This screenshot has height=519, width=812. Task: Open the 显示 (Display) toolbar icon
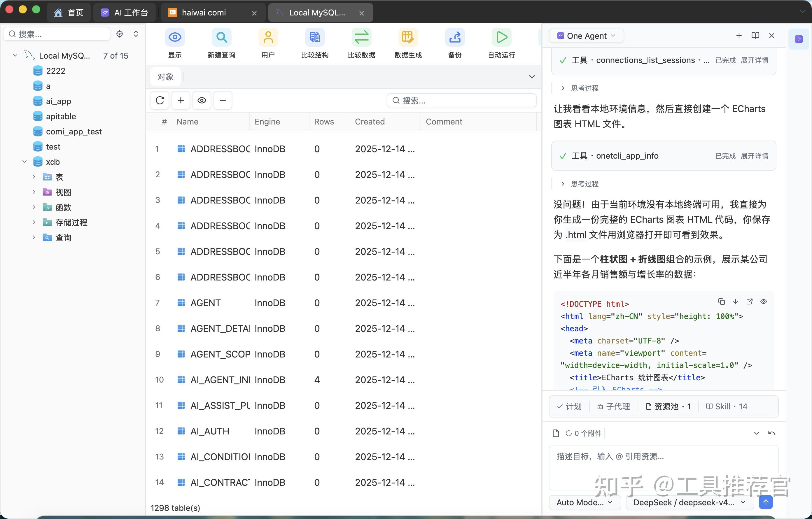coord(175,37)
